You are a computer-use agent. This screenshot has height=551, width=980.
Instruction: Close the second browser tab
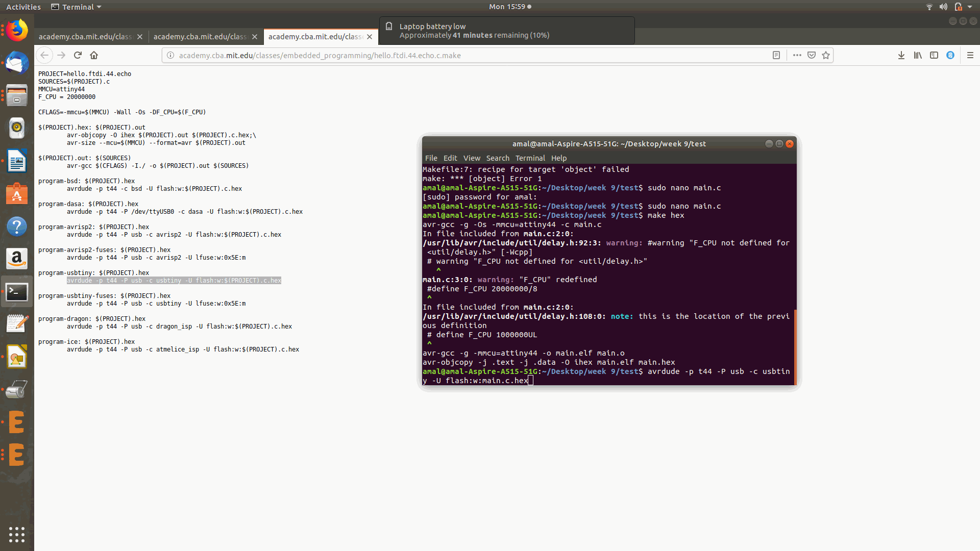click(x=255, y=37)
